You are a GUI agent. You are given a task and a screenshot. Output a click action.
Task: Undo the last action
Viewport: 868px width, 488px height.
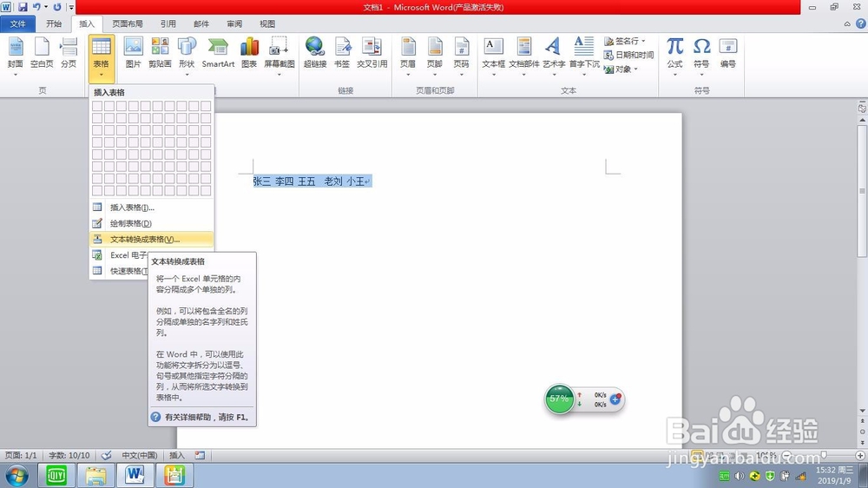coord(36,7)
